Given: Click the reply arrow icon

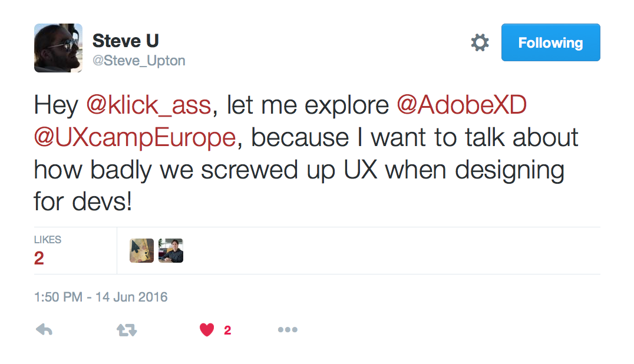Looking at the screenshot, I should (x=44, y=330).
